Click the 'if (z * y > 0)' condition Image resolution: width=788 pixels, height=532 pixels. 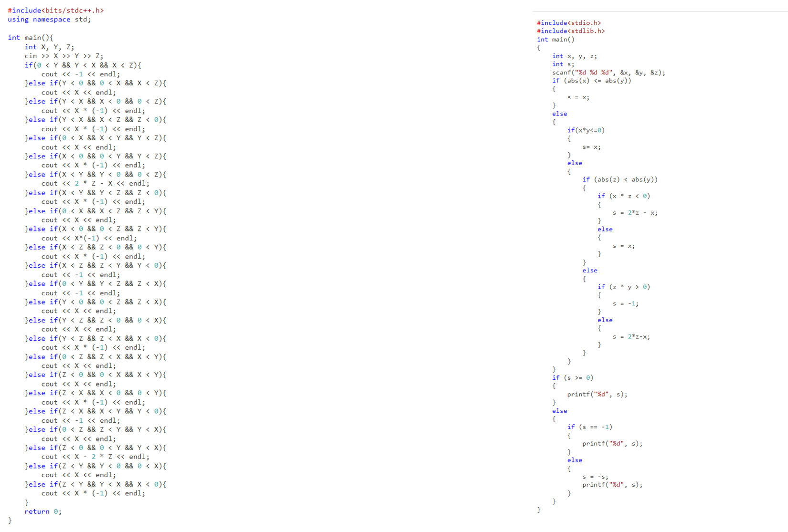click(624, 287)
